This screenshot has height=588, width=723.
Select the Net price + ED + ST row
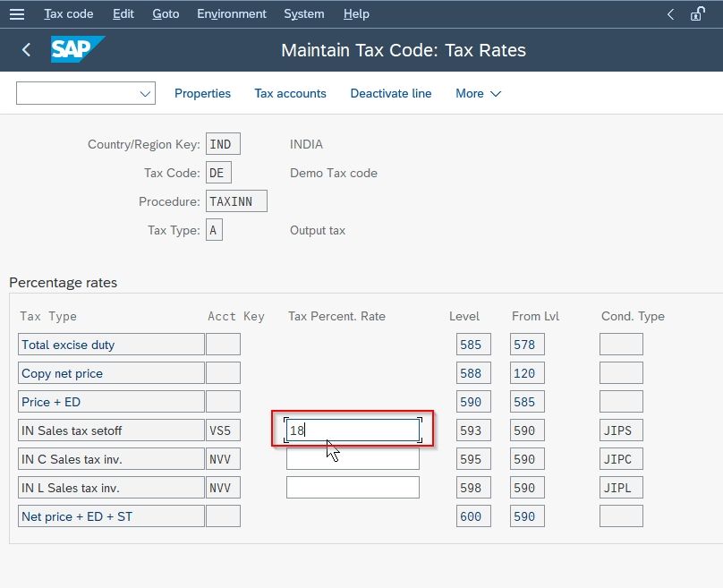click(111, 516)
